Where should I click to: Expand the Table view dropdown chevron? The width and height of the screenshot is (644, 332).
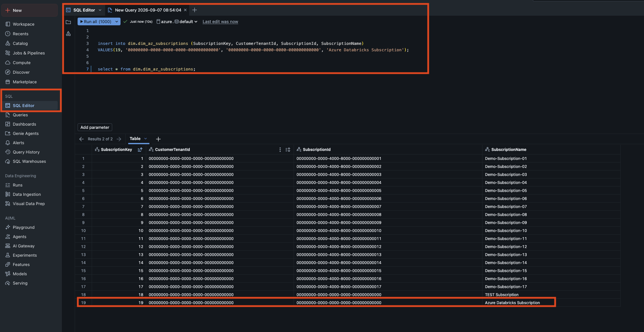pos(146,139)
